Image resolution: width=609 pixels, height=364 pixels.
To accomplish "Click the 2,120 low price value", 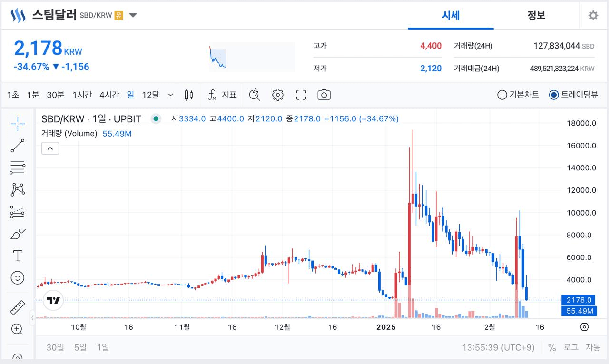I will coord(431,69).
